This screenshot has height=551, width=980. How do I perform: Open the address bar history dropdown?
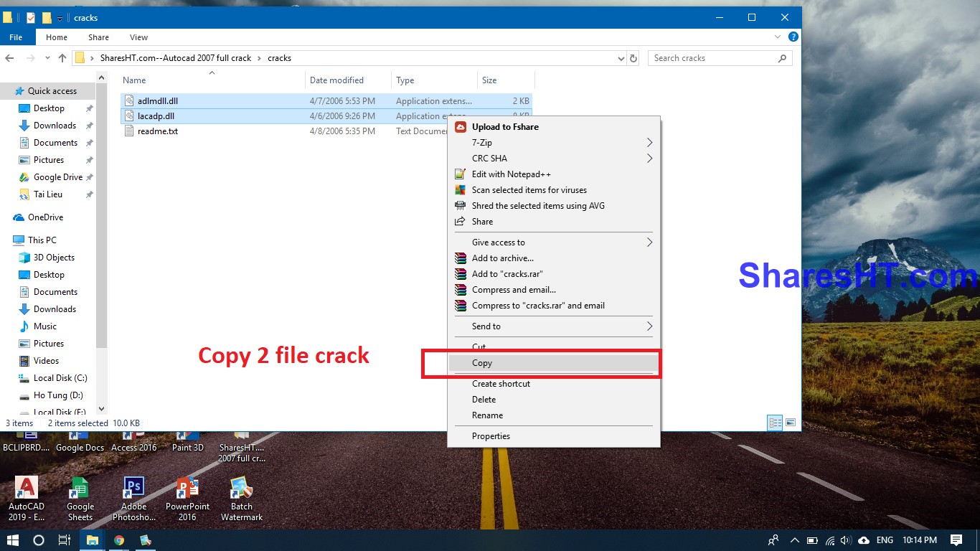pyautogui.click(x=621, y=58)
